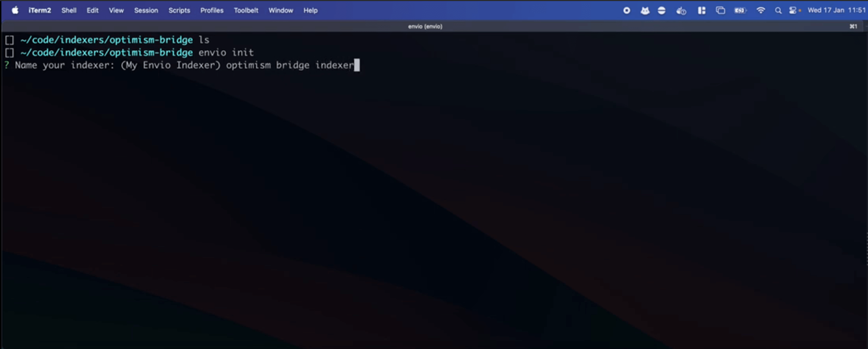Screen dimensions: 868x349
Task: Open the Edit menu
Action: click(92, 10)
